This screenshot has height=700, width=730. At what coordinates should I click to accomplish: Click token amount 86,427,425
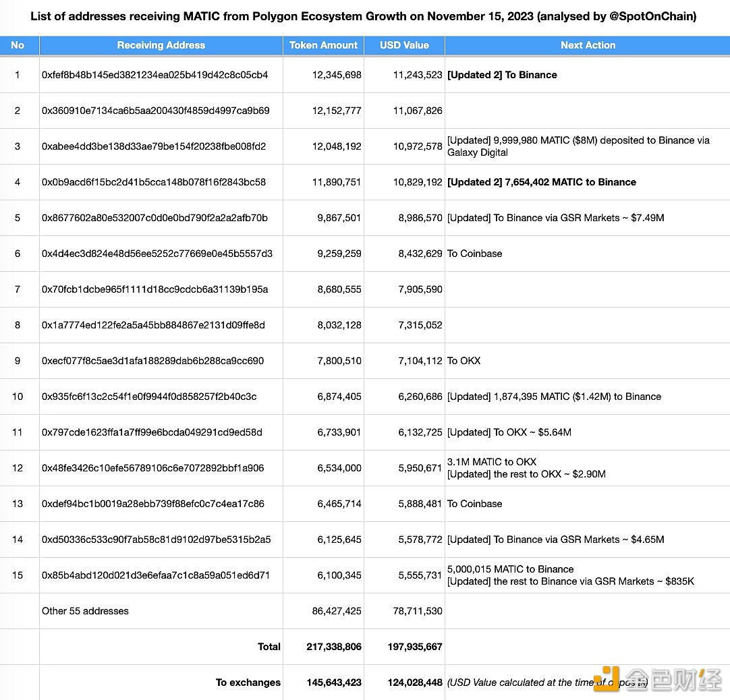click(x=337, y=611)
